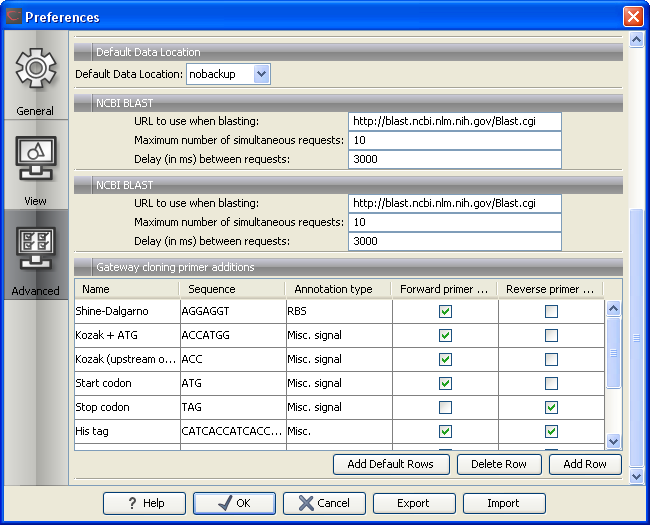Viewport: 650px width, 525px height.
Task: Select the Stop codon name cell
Action: [x=127, y=408]
